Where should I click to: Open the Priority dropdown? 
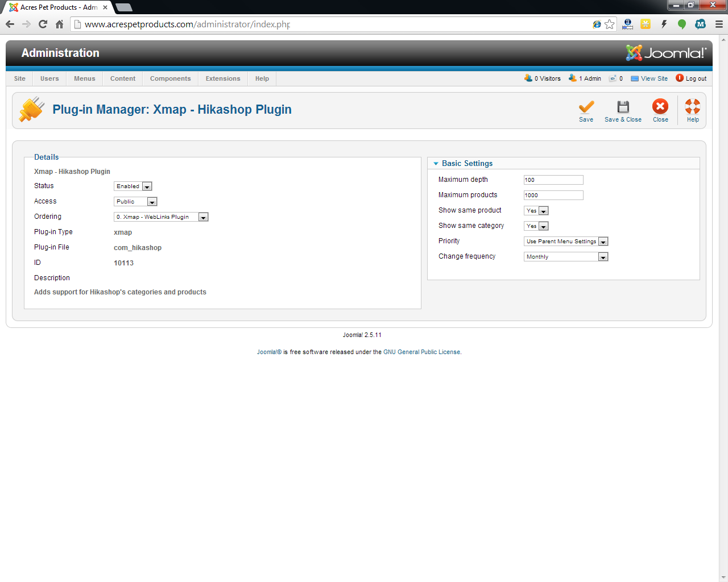(x=566, y=242)
